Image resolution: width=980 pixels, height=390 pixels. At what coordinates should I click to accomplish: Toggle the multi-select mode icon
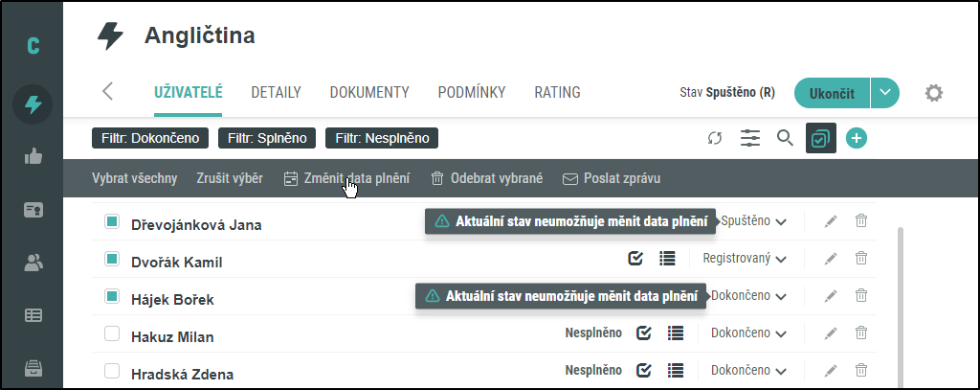coord(821,139)
